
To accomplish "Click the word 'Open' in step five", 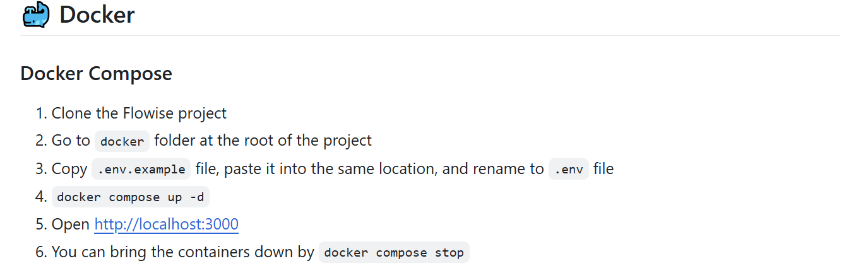I will (71, 224).
